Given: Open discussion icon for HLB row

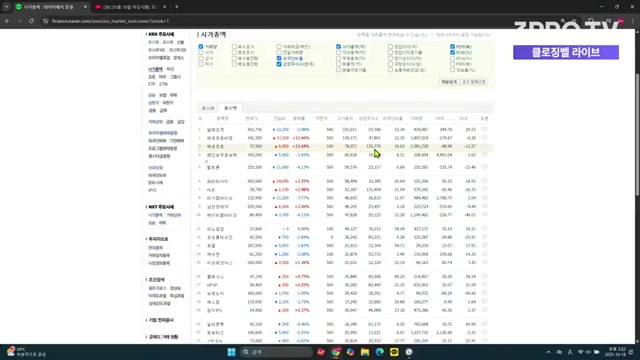Looking at the screenshot, I should coord(484,189).
